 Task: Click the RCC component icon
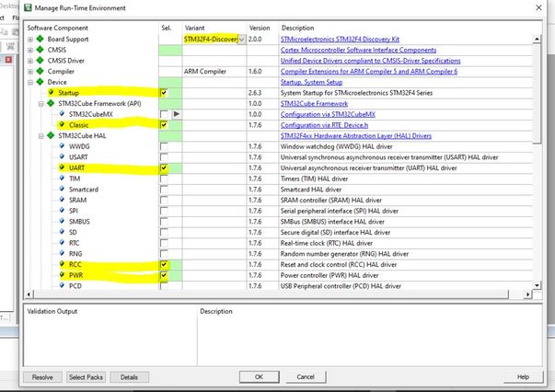tap(62, 264)
